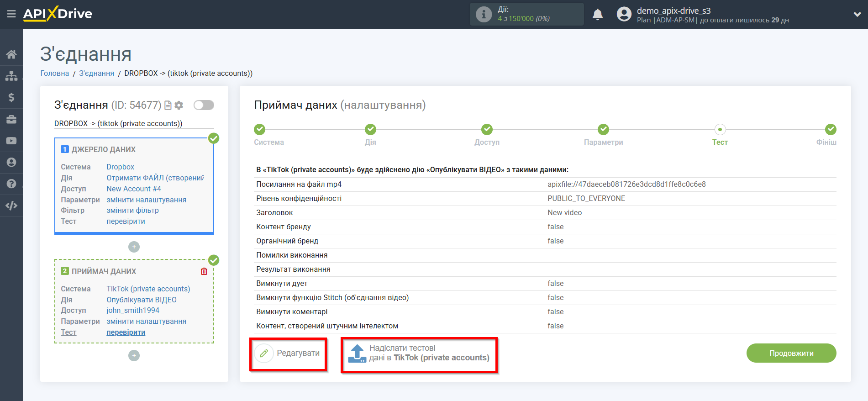Open Опублікувати ВІДЕО action link

[142, 300]
